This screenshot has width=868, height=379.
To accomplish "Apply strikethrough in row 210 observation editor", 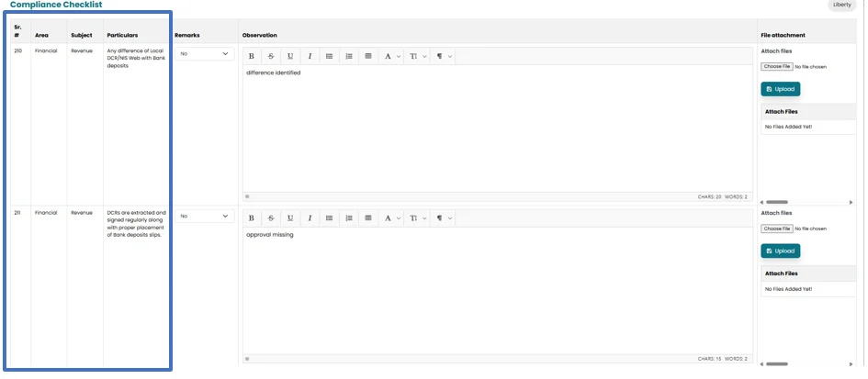I will 271,56.
